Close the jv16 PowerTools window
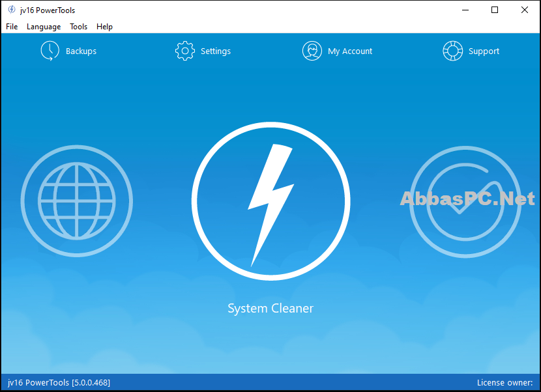 [525, 10]
